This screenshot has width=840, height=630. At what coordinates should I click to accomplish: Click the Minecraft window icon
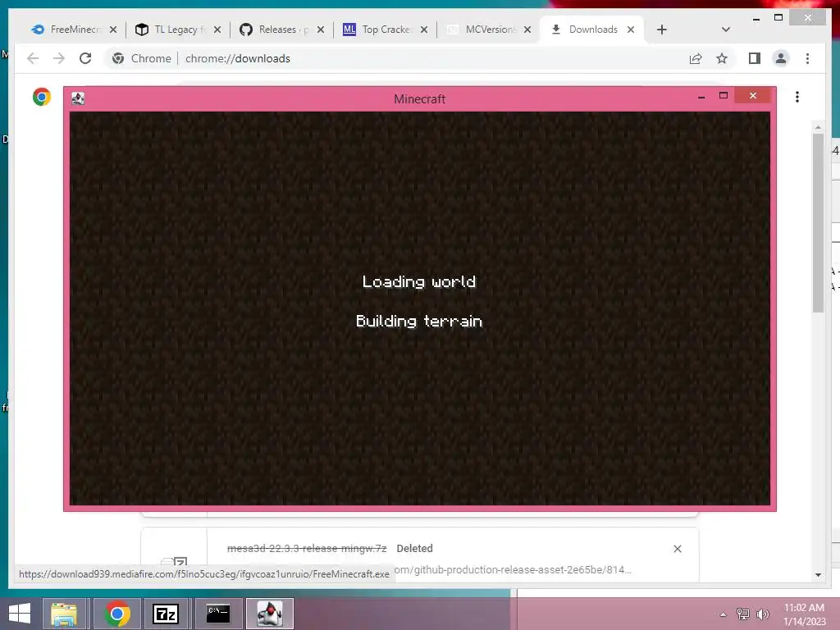pyautogui.click(x=78, y=98)
